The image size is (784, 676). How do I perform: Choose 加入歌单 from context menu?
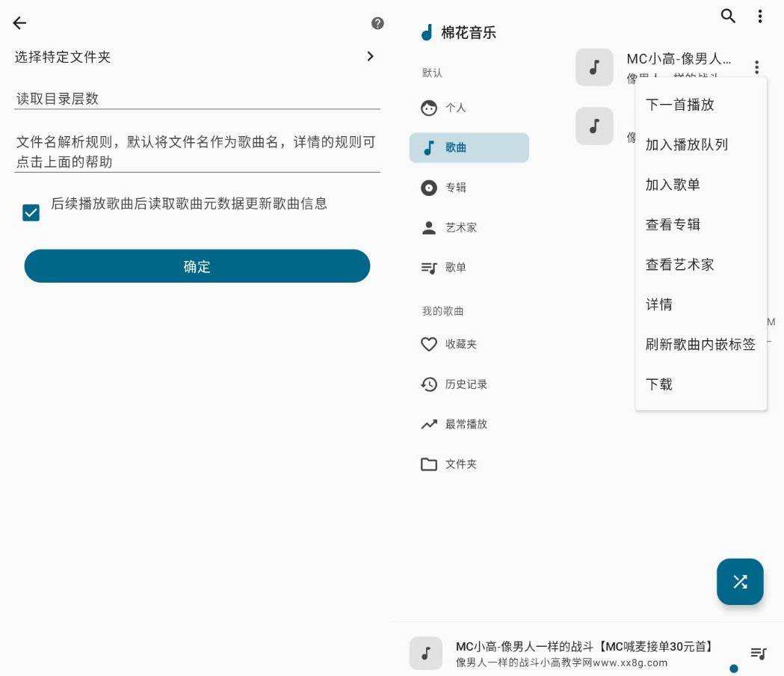(x=701, y=185)
